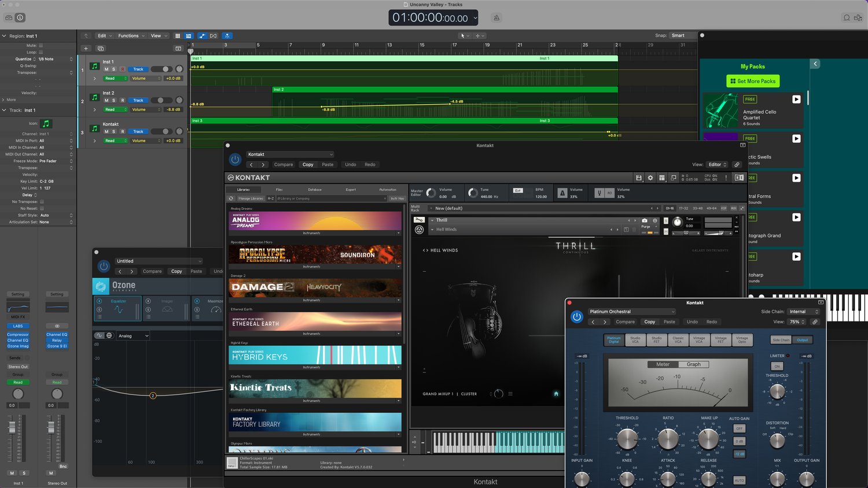This screenshot has width=868, height=488.
Task: Click the Thrill instrument snapshot camera icon
Action: pyautogui.click(x=645, y=220)
